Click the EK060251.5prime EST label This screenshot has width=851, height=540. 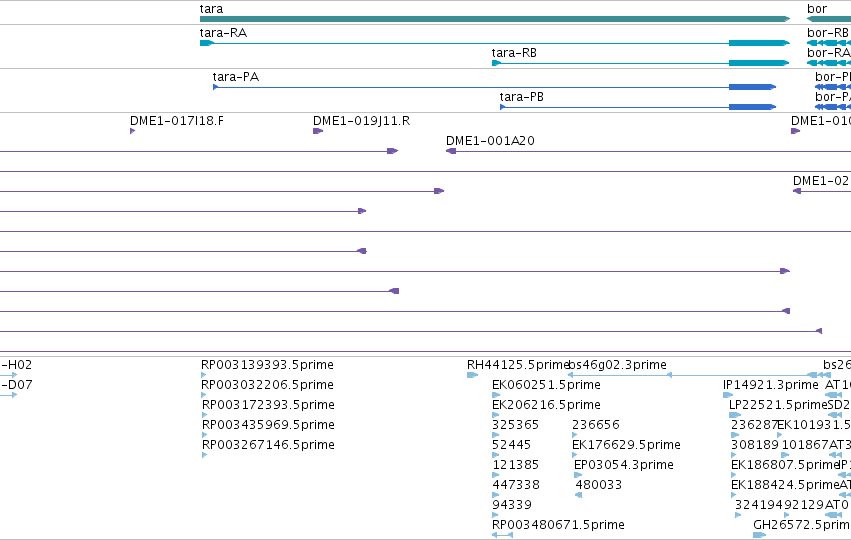click(x=546, y=385)
